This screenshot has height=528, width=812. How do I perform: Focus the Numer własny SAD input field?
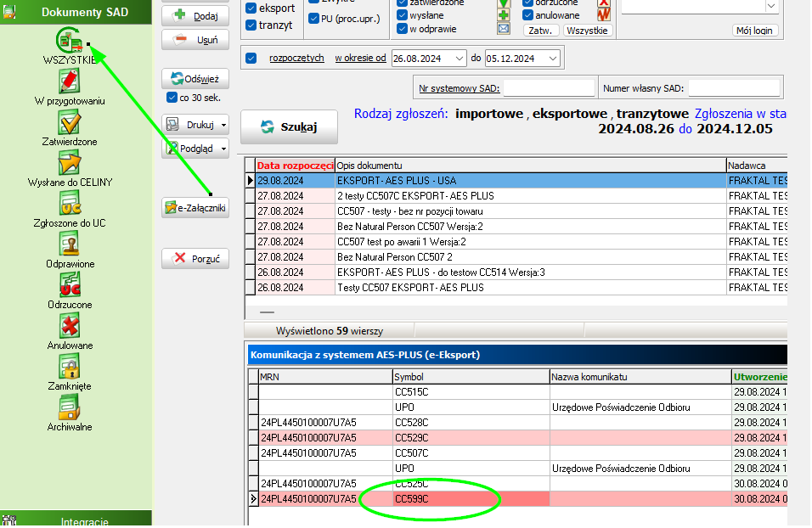[x=735, y=88]
